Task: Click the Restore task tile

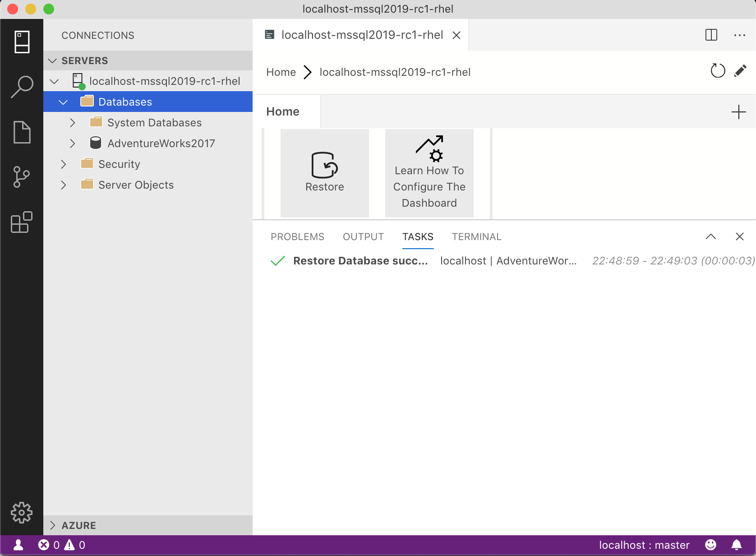Action: pyautogui.click(x=325, y=173)
